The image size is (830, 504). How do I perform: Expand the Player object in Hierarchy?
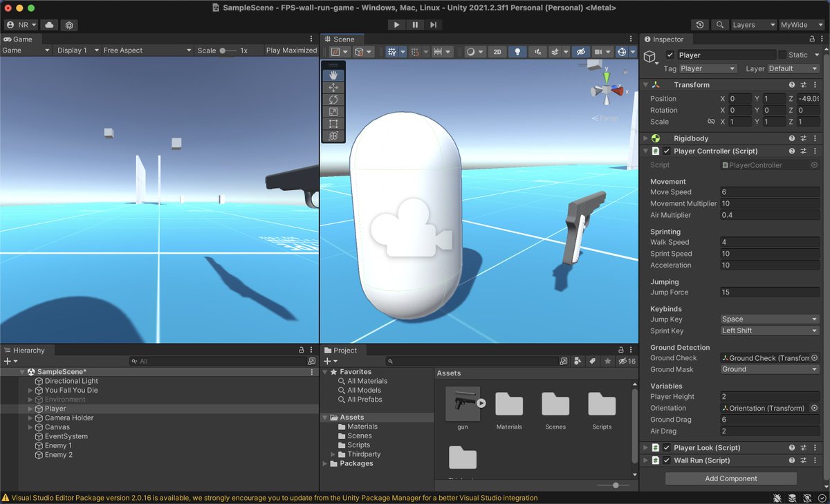30,409
